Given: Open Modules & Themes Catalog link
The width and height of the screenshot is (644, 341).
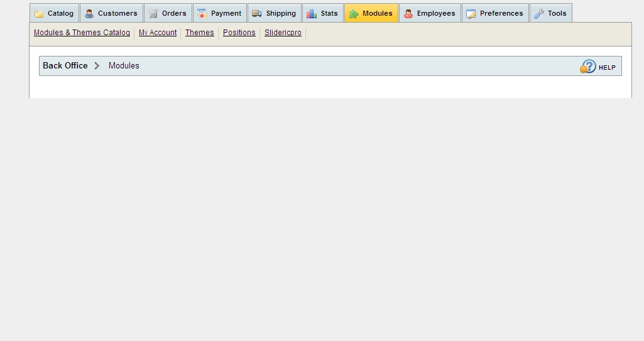Looking at the screenshot, I should click(82, 33).
